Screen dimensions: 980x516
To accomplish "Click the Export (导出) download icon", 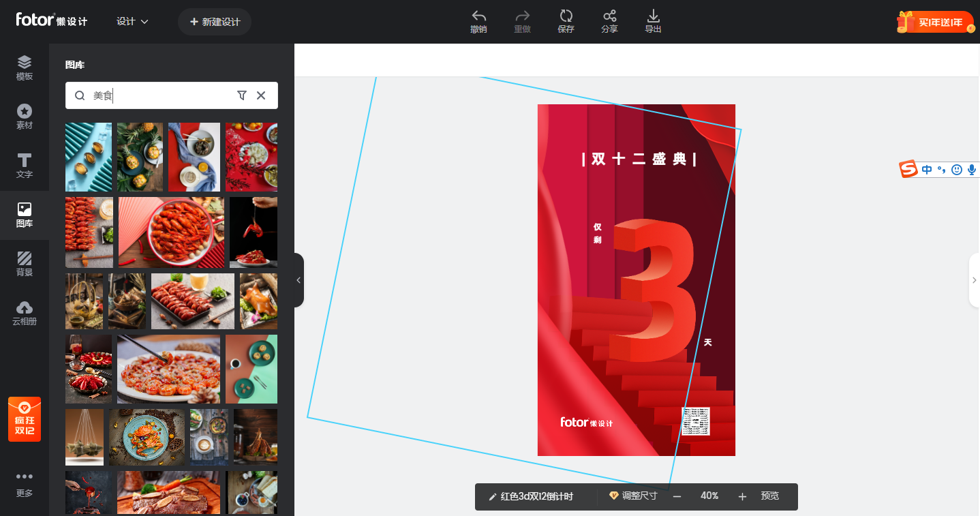I will (653, 16).
